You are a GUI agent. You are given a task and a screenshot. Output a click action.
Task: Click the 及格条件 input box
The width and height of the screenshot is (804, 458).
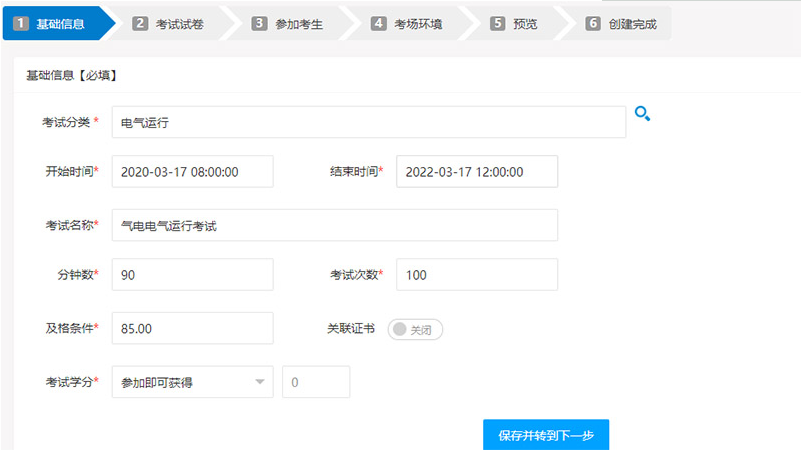[192, 328]
